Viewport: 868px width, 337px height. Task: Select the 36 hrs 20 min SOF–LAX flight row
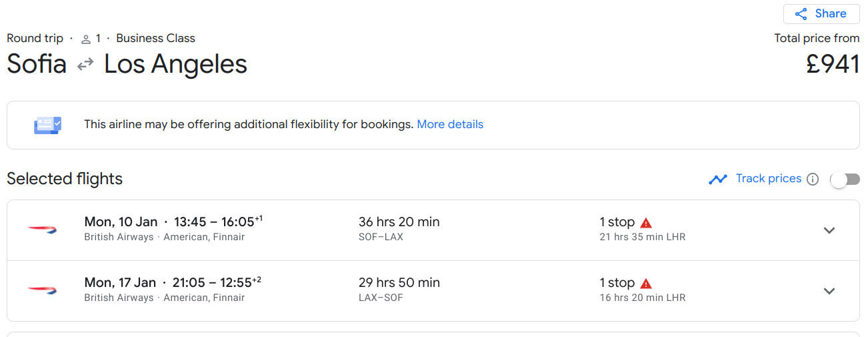tap(399, 229)
